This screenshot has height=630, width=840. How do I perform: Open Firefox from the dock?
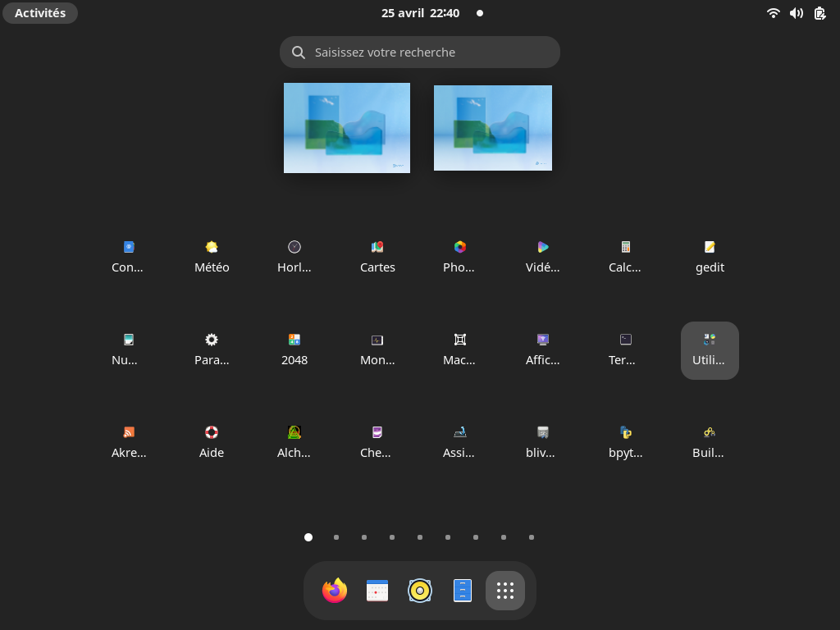point(335,591)
